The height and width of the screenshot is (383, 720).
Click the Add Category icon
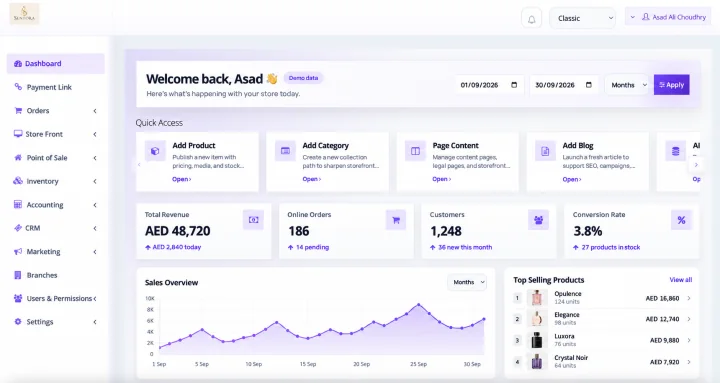(285, 151)
